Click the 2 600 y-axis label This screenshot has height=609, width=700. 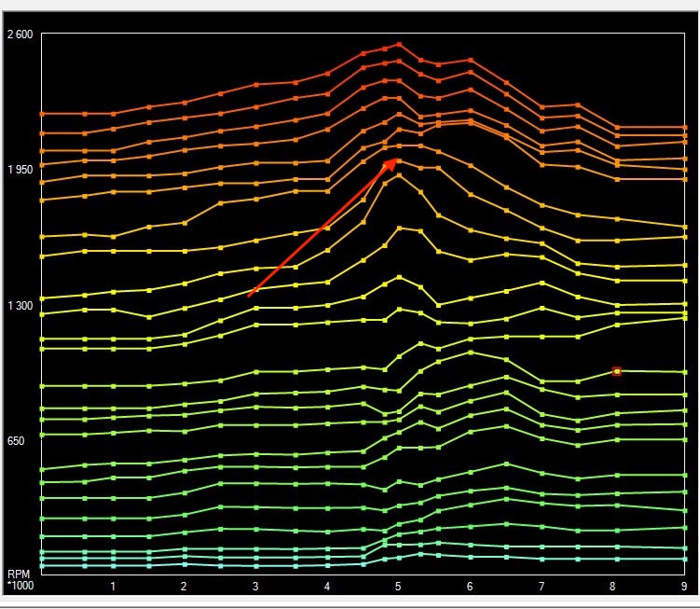point(21,35)
